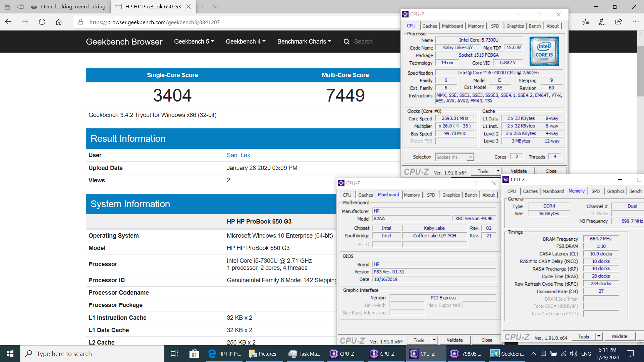Screen dimensions: 644x362
Task: Select Caches tab in top CPU-Z window
Action: coord(429,26)
